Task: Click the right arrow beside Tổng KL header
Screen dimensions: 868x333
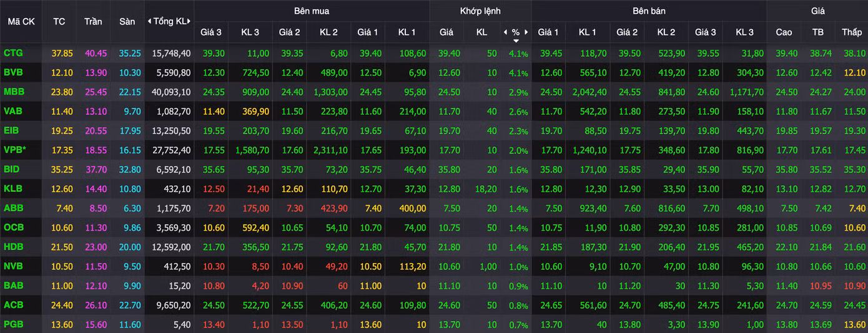Action: [x=189, y=21]
